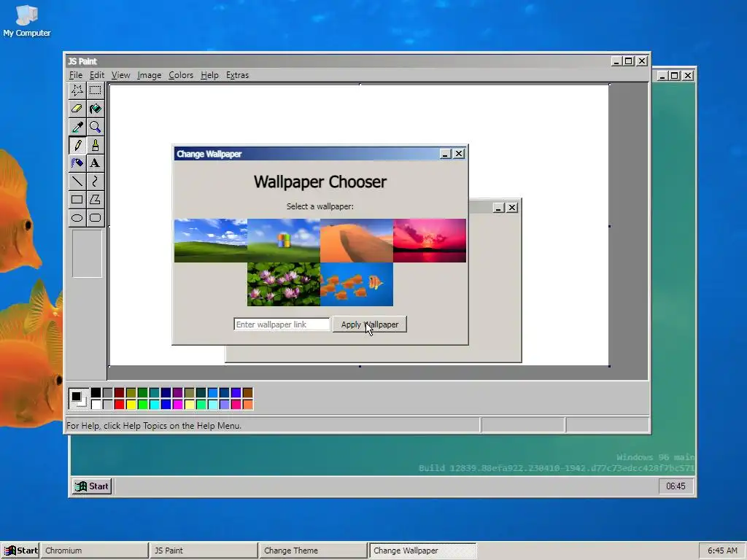Switch to Change Theme in the taskbar

pyautogui.click(x=313, y=551)
